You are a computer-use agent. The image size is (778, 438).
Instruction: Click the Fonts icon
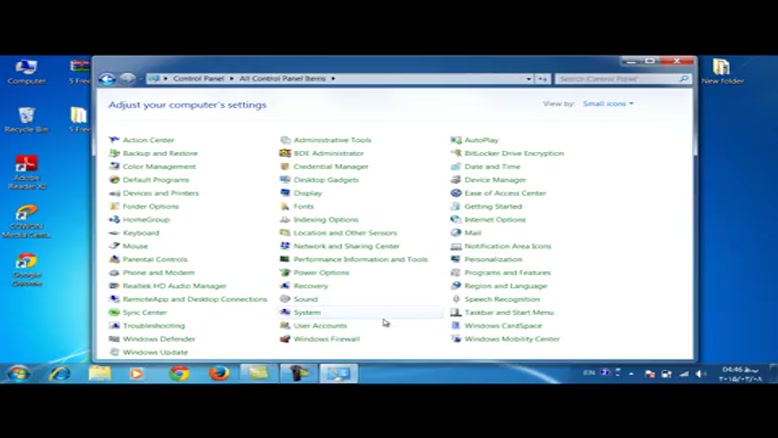coord(285,206)
